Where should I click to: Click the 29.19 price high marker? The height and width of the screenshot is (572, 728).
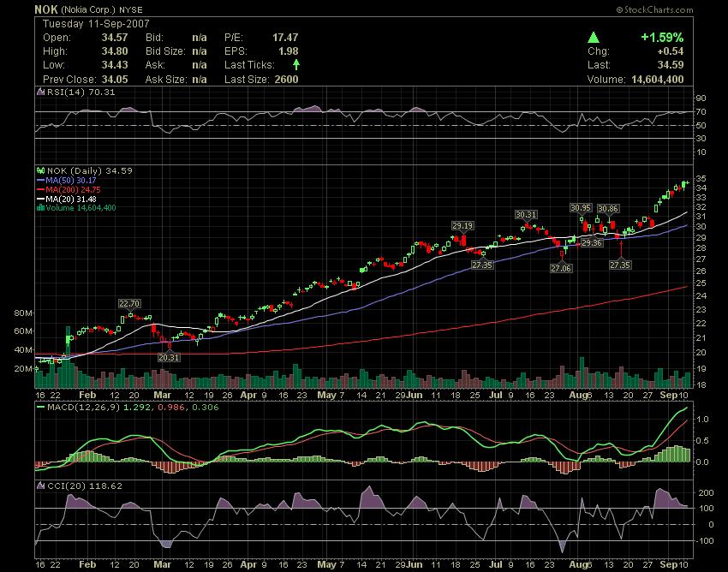462,226
